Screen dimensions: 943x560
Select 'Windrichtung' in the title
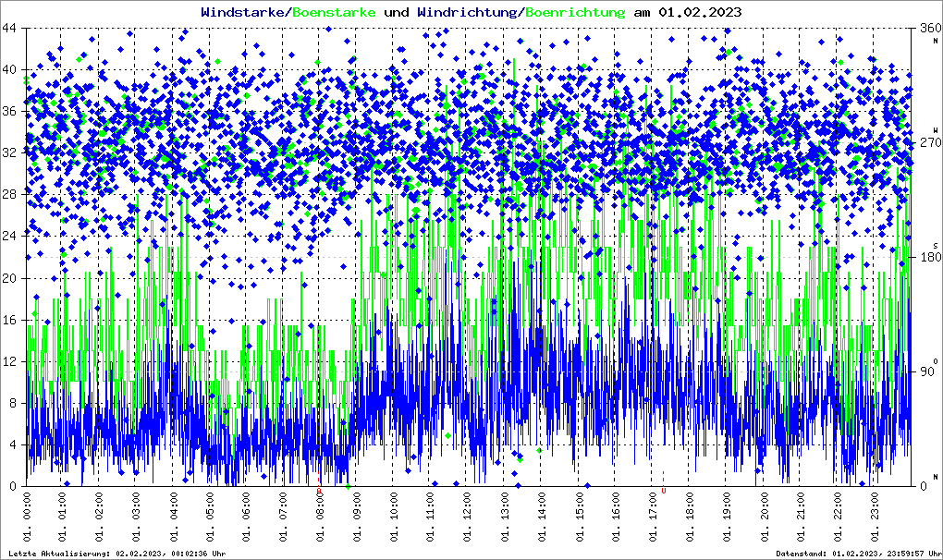(468, 12)
